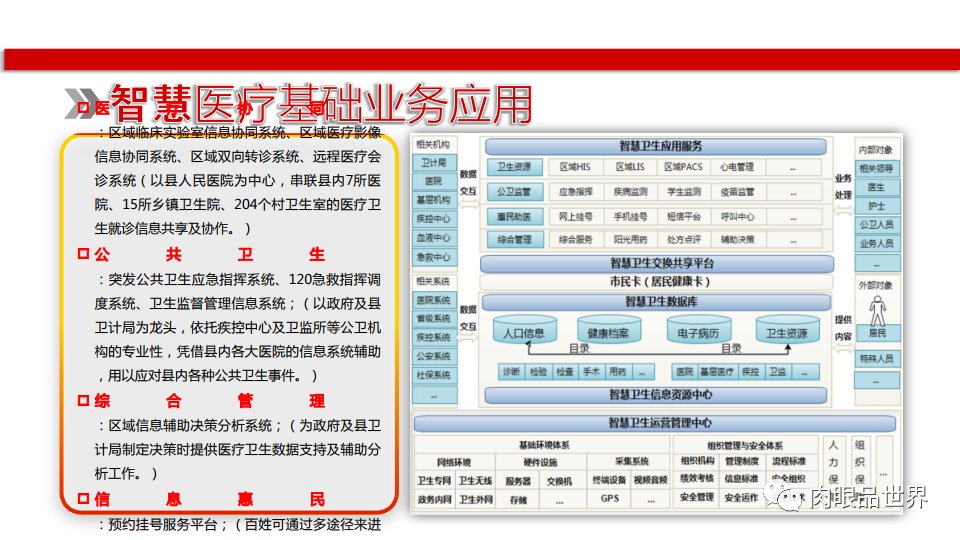This screenshot has height=540, width=960.
Task: Click the 应急指挥 cell
Action: point(576,192)
